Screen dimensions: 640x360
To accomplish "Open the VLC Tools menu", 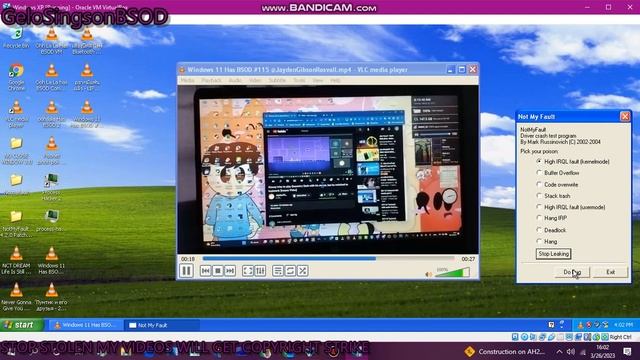I will point(299,80).
